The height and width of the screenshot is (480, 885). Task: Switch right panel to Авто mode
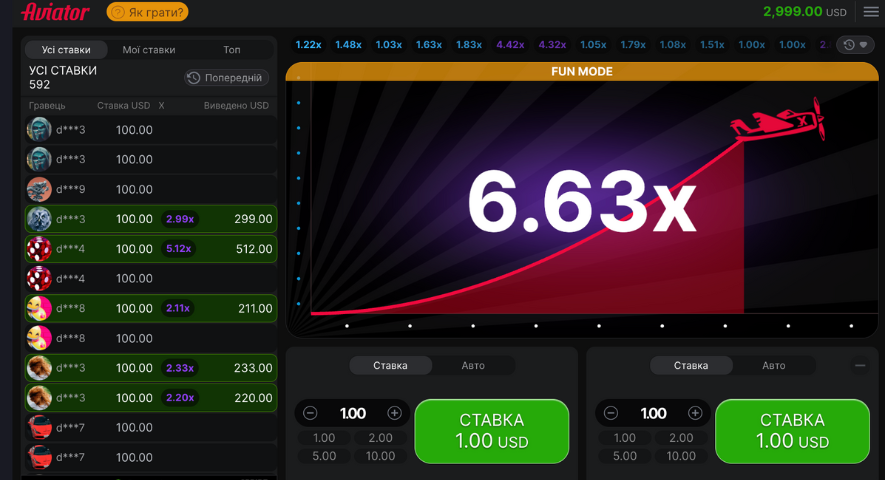point(773,366)
